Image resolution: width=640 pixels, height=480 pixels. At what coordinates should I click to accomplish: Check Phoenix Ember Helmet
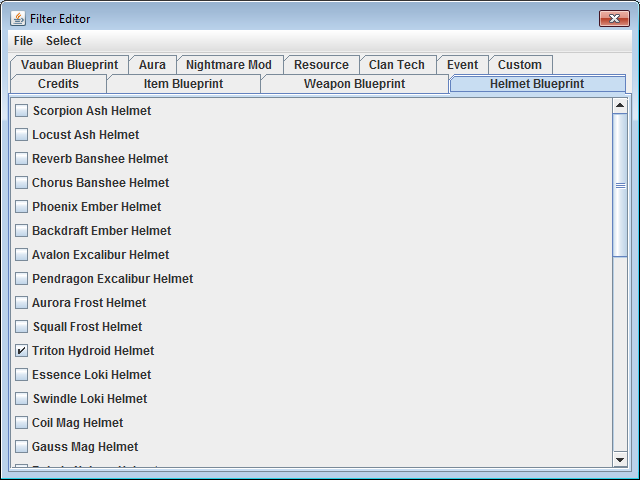[22, 207]
